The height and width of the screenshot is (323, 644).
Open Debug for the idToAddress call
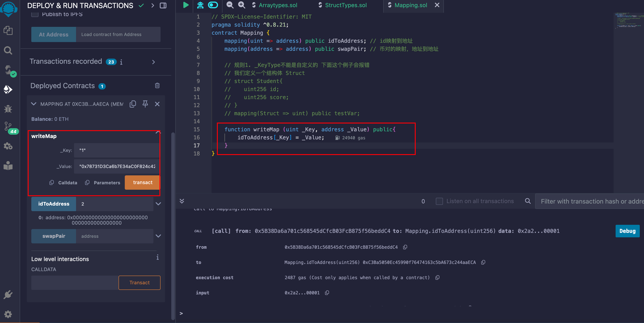[627, 231]
